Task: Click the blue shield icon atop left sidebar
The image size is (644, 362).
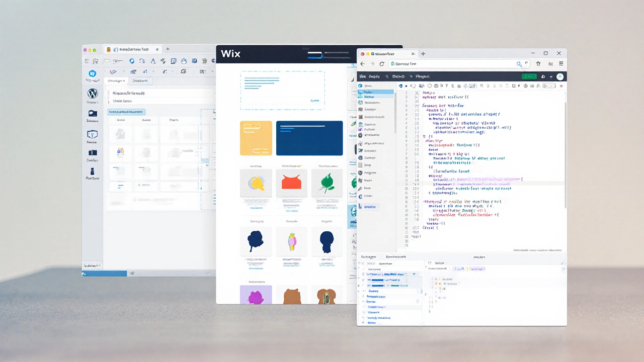Action: (92, 73)
